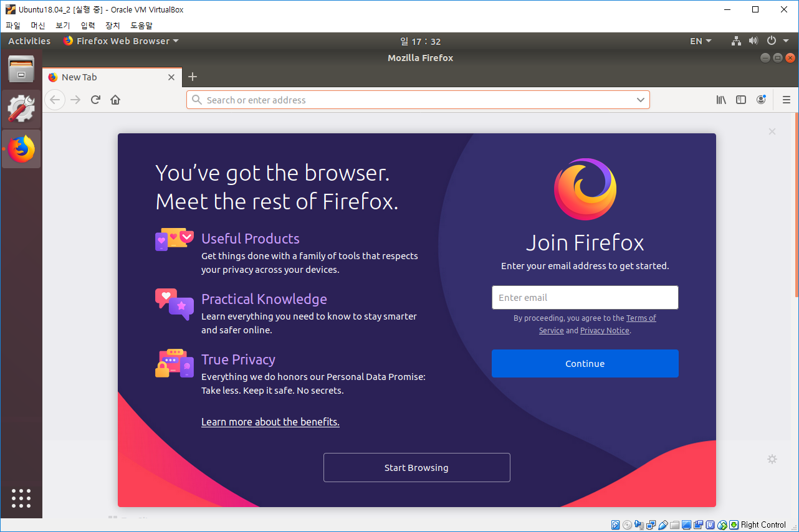Open the Firefox Web Browser app menu

pyautogui.click(x=121, y=41)
